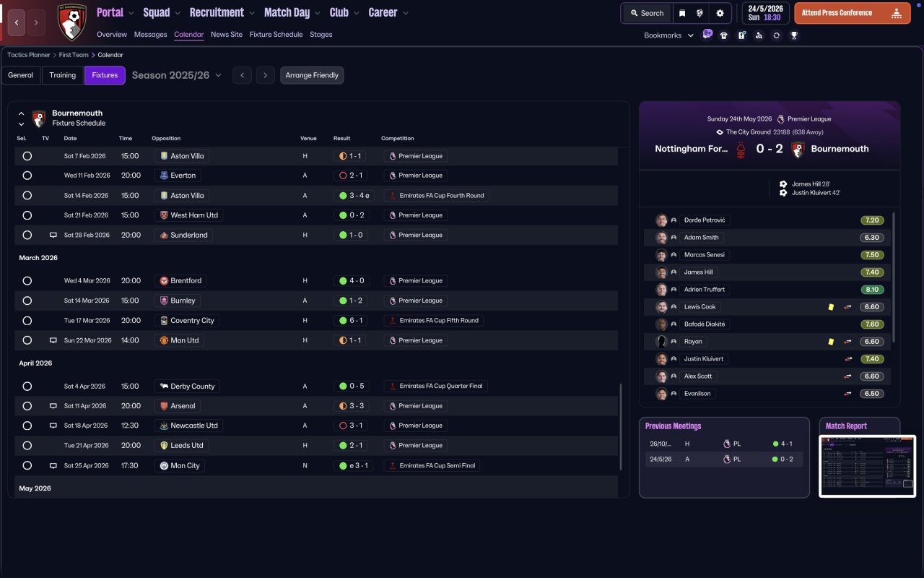Click the Attend Press Conference button
The width and height of the screenshot is (924, 578).
coord(853,13)
